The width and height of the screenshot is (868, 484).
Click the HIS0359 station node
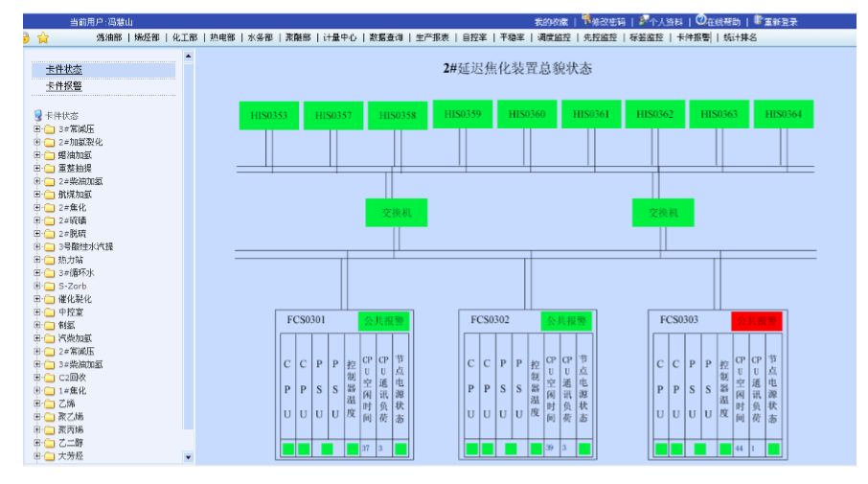463,114
